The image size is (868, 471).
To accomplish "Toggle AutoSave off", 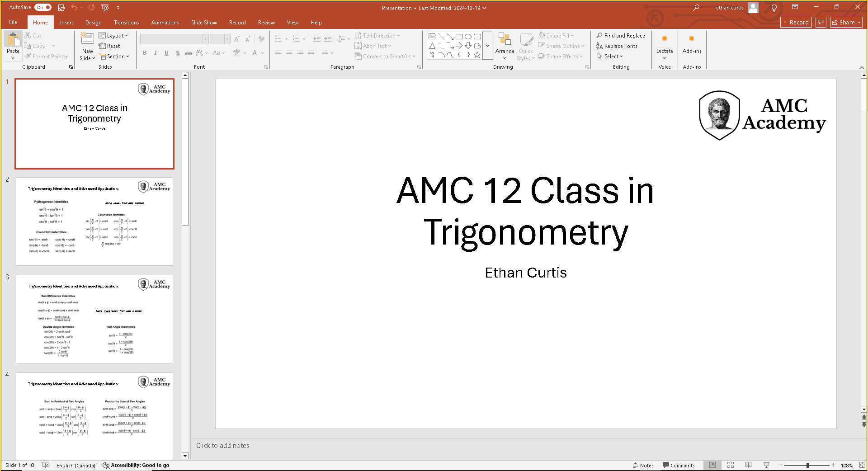I will tap(43, 8).
